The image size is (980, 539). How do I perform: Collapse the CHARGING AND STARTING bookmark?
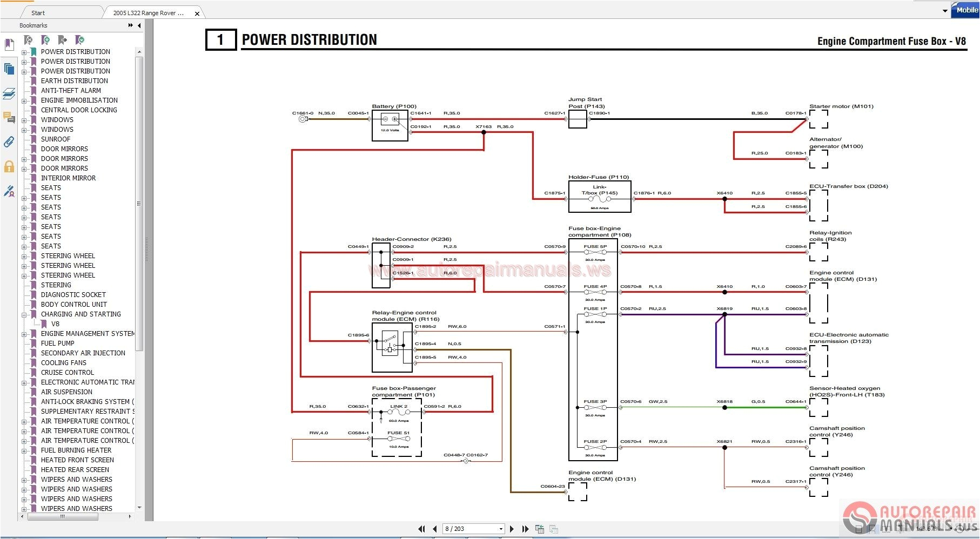pyautogui.click(x=23, y=314)
